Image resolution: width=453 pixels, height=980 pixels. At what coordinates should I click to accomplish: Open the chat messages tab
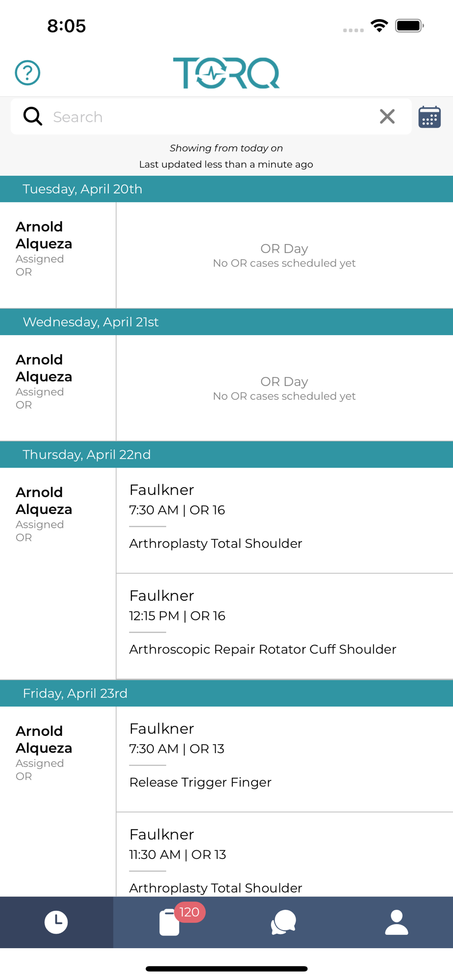(283, 922)
